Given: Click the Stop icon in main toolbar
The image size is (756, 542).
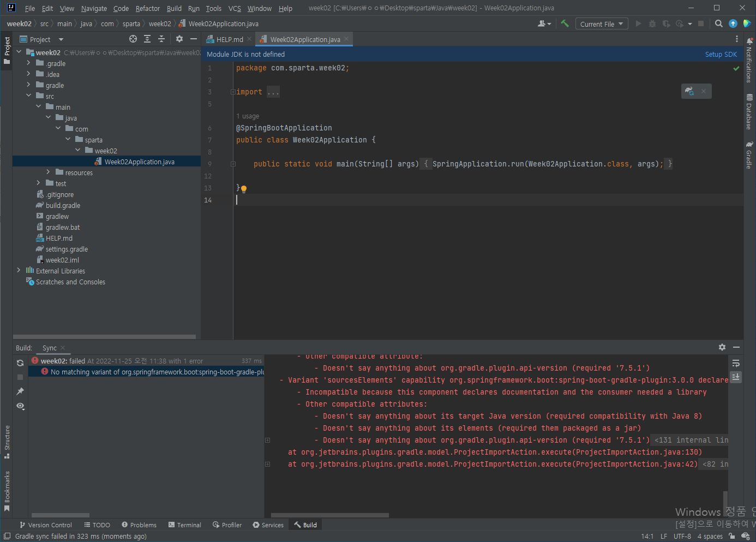Looking at the screenshot, I should click(x=701, y=23).
